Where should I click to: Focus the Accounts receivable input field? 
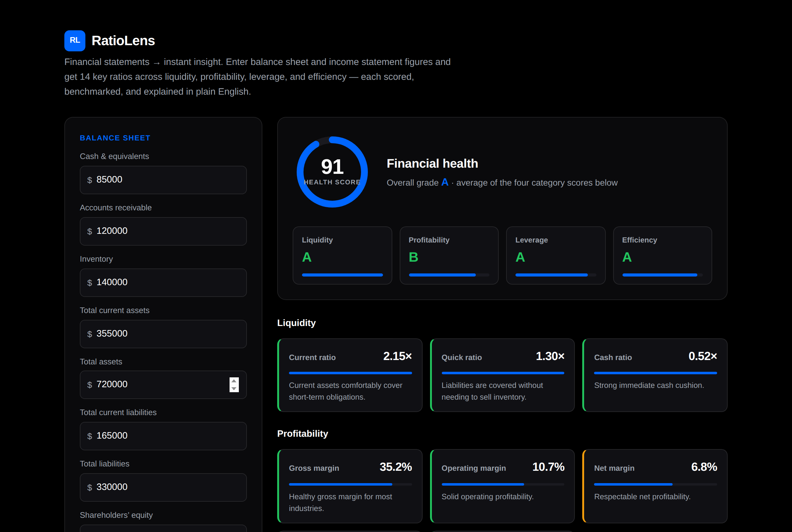click(x=163, y=231)
